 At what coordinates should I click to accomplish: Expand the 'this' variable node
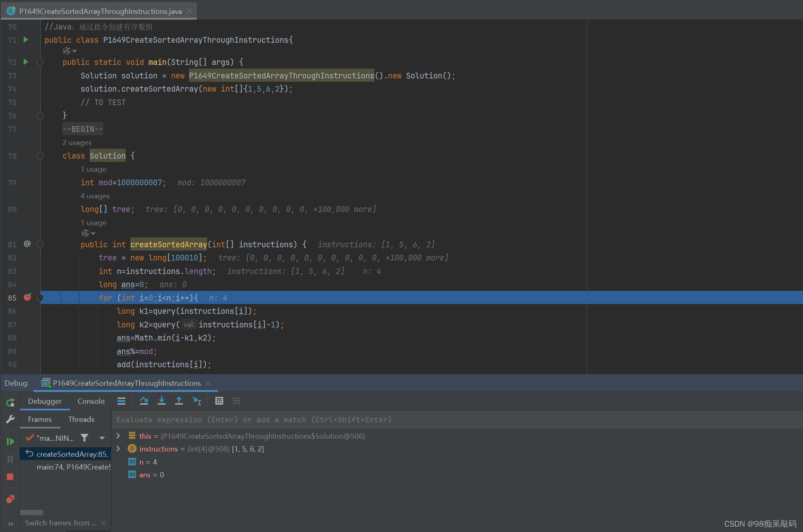(118, 436)
